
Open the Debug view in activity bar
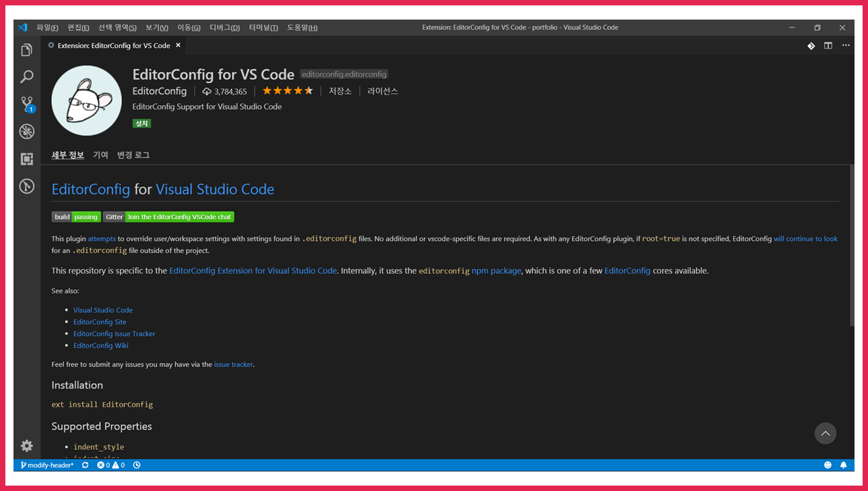(26, 132)
